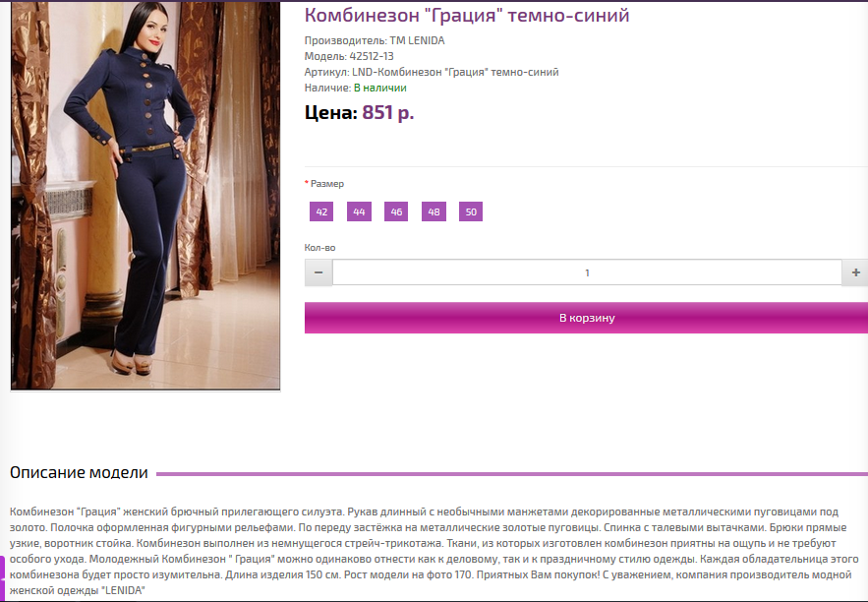Select size 50
Viewport: 868px width, 602px height.
tap(471, 211)
